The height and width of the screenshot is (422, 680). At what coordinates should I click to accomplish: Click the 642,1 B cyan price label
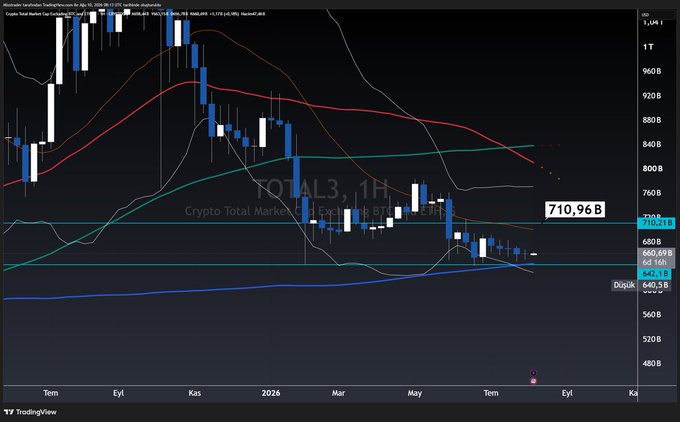pyautogui.click(x=655, y=274)
